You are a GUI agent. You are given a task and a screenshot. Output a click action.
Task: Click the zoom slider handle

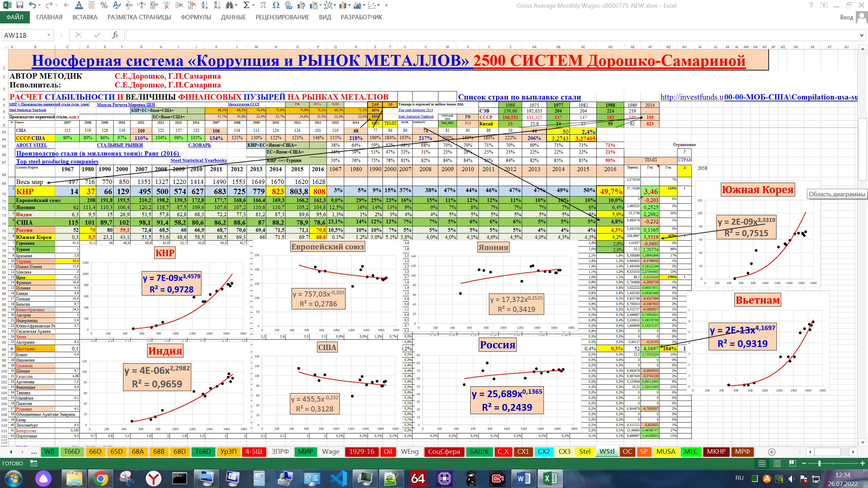tap(819, 463)
